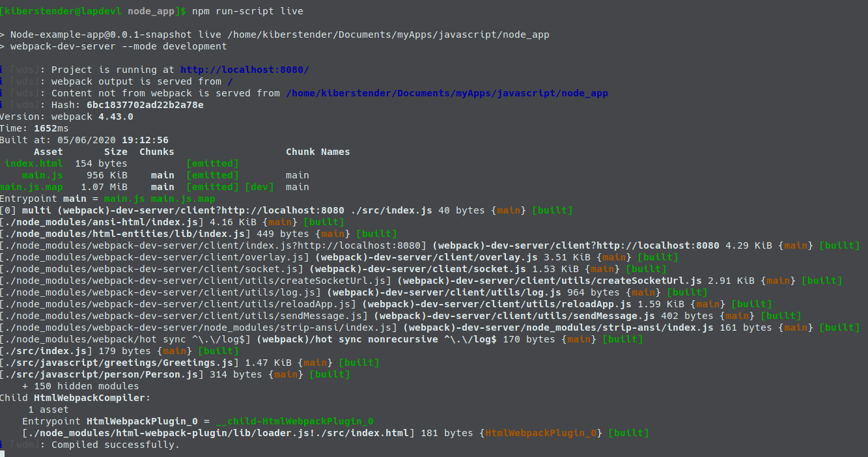Image resolution: width=868 pixels, height=457 pixels.
Task: Click the webpack version number 4.43.0
Action: pyautogui.click(x=115, y=117)
